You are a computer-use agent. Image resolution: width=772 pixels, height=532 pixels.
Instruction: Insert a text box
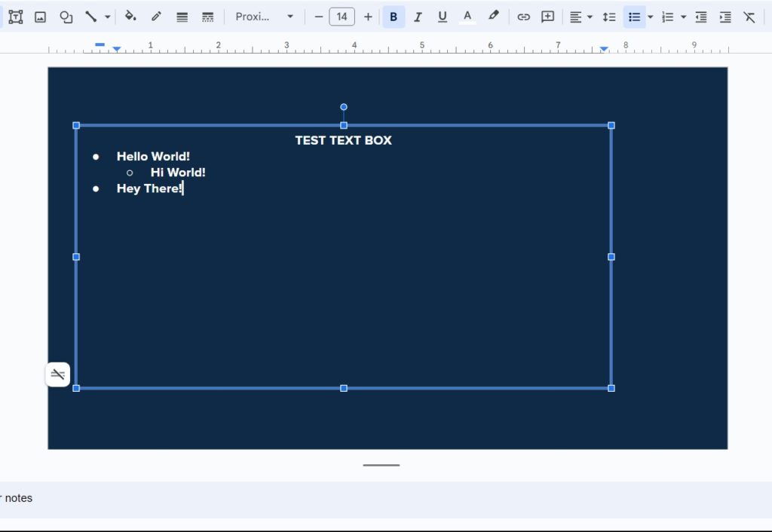tap(16, 16)
